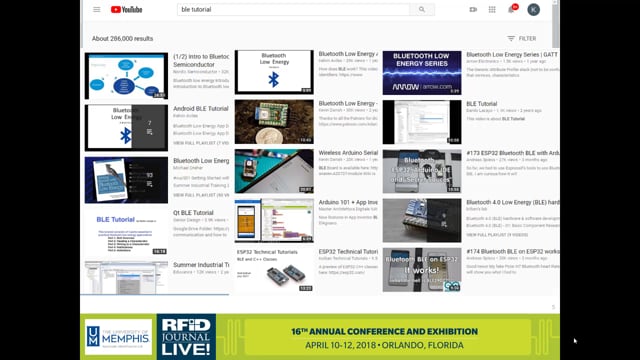Screen dimensions: 640x360
Task: Open the YouTube apps grid icon
Action: (x=492, y=9)
